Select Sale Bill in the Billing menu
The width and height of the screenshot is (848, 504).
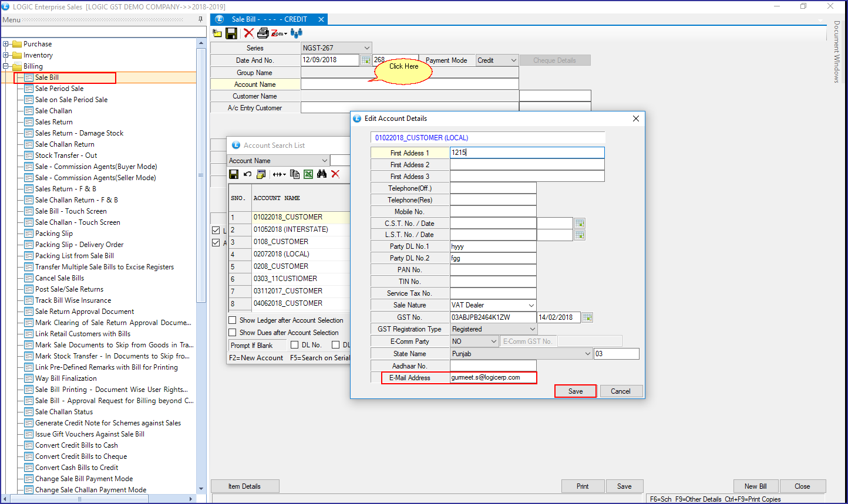(x=47, y=77)
